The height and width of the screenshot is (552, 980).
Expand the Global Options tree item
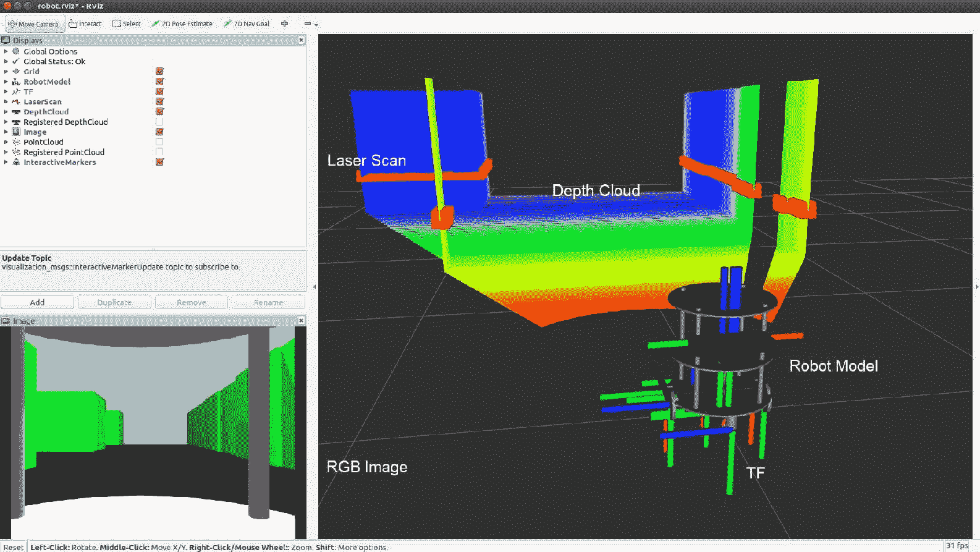pyautogui.click(x=6, y=52)
